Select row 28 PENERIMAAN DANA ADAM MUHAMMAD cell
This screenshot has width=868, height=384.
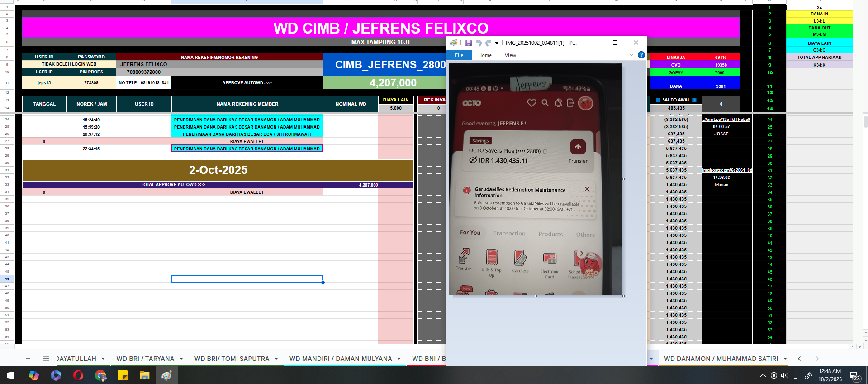point(247,149)
